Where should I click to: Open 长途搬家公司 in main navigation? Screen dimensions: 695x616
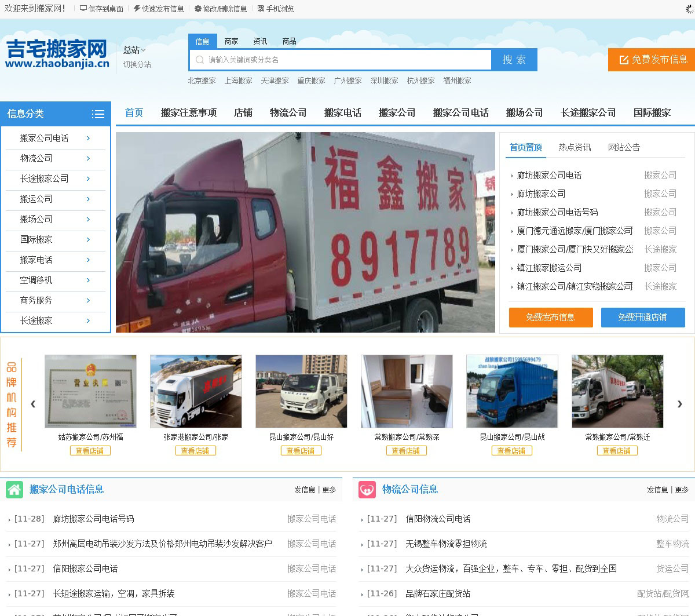point(588,112)
